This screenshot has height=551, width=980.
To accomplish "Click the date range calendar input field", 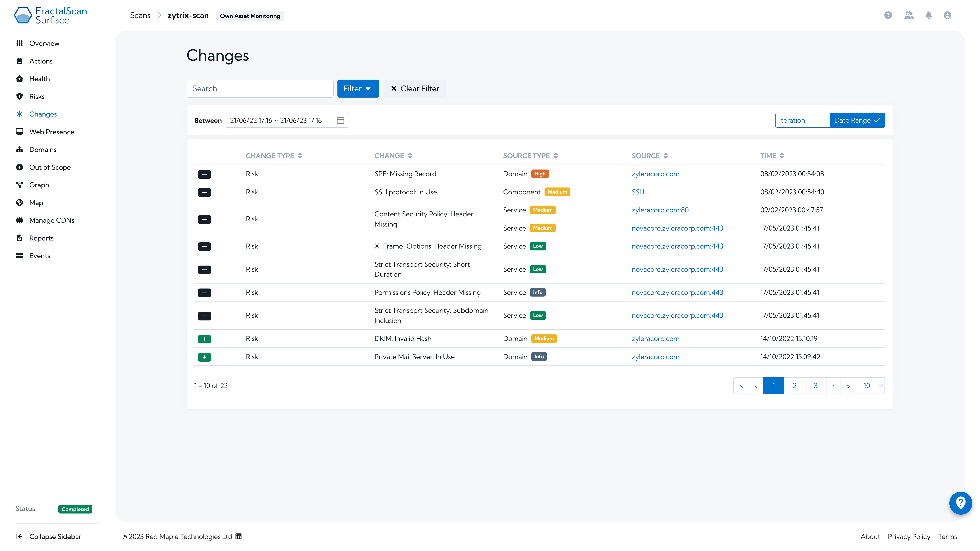I will click(x=286, y=120).
